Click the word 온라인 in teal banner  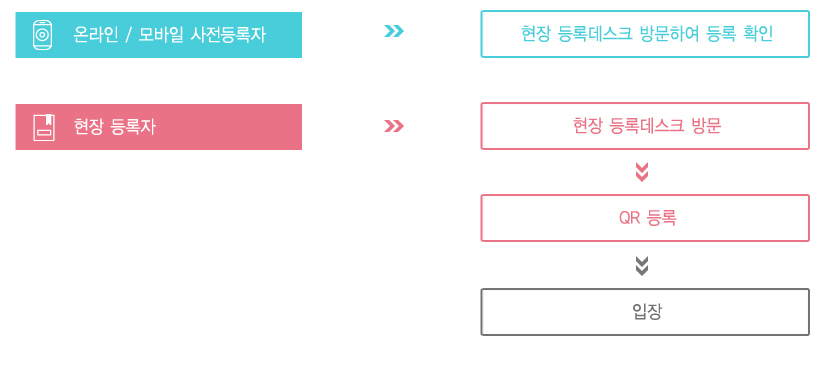(96, 35)
